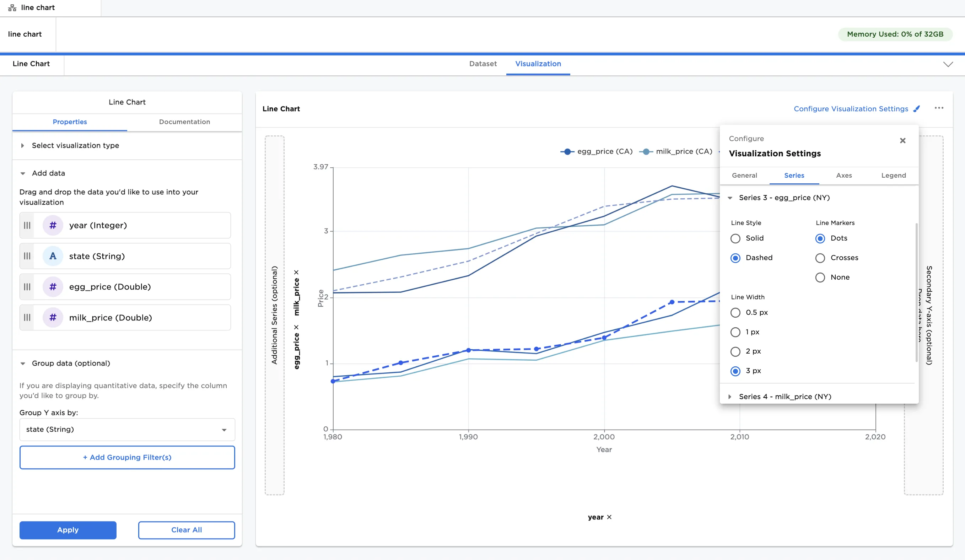Click the egg_price (CA) legend marker
Viewport: 965px width, 560px height.
[567, 152]
